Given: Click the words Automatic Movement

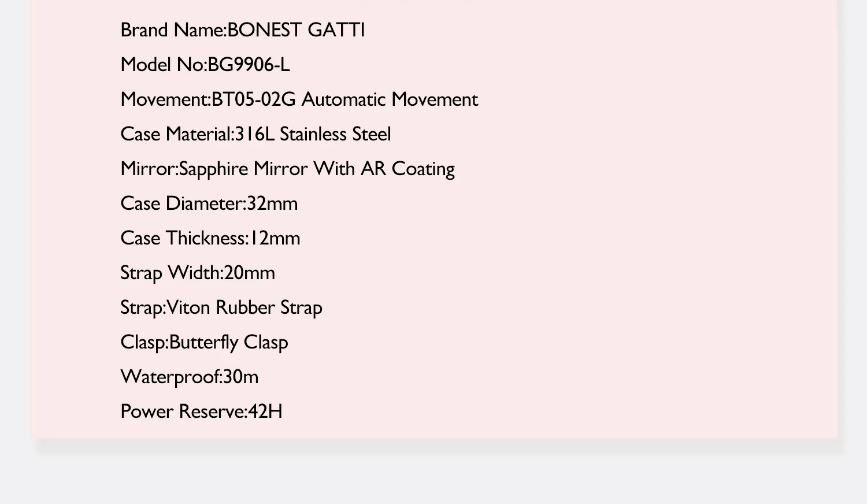Looking at the screenshot, I should pos(390,99).
